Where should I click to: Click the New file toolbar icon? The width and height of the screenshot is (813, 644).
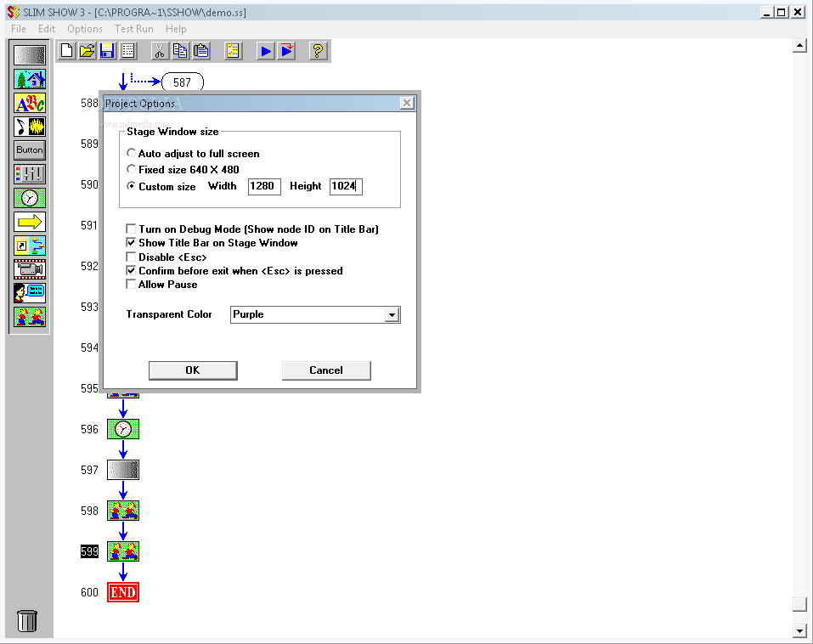click(67, 51)
